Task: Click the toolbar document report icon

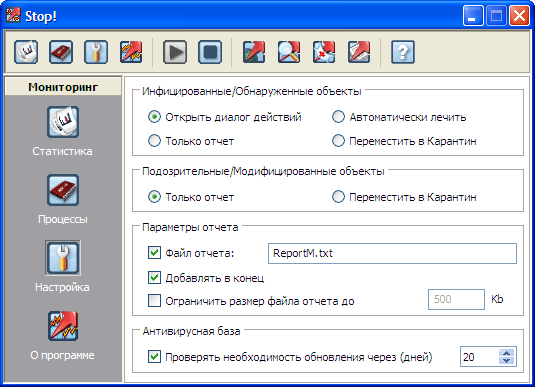Action: (x=359, y=52)
